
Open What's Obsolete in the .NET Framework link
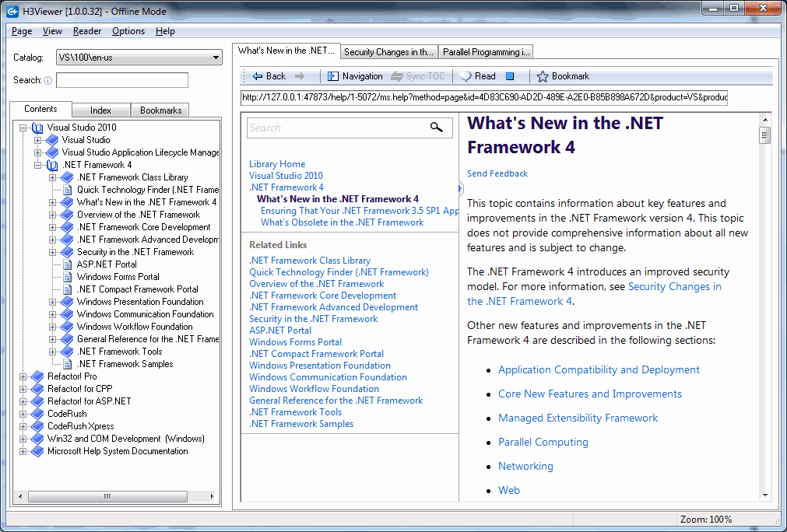[343, 222]
